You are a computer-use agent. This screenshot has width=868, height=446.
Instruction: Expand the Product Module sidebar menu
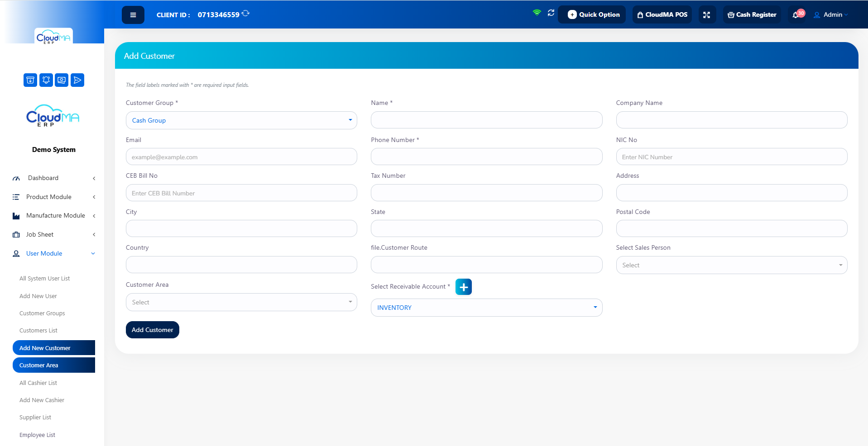[54, 197]
